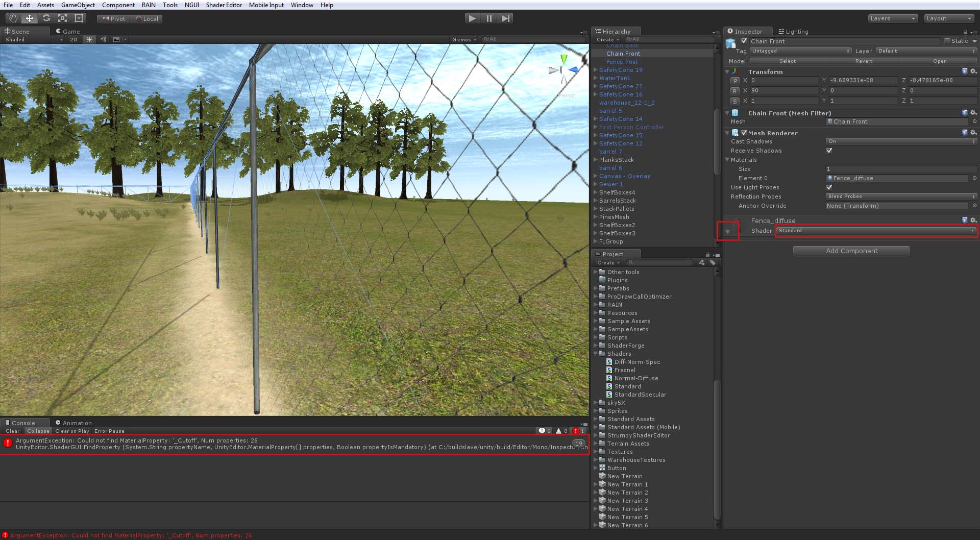
Task: Click the Rotation R button
Action: 735,91
